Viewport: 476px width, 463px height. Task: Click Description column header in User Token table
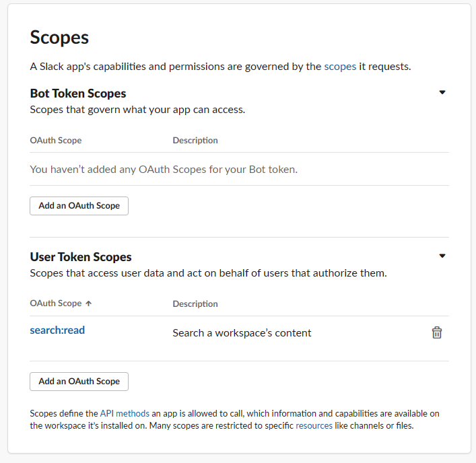click(x=195, y=304)
